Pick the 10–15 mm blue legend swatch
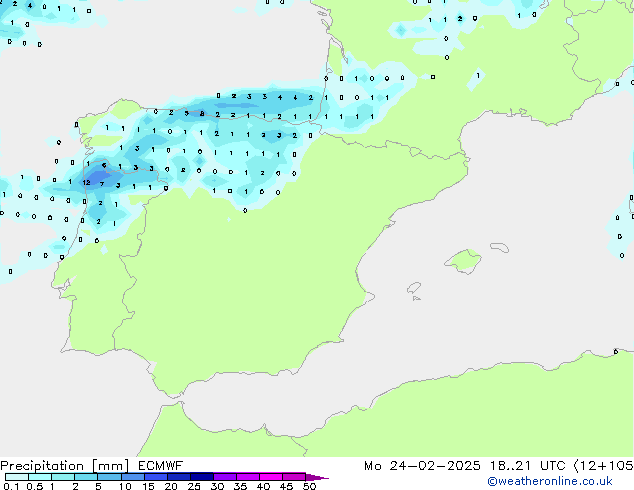The image size is (634, 490). [x=133, y=477]
